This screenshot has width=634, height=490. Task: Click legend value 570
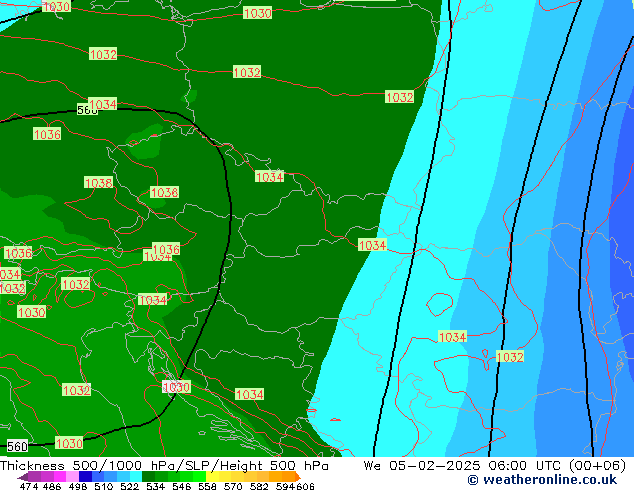(x=233, y=486)
